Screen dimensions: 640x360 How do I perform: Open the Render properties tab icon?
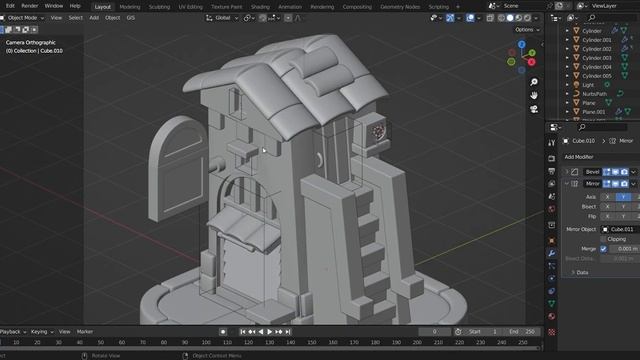coord(551,158)
